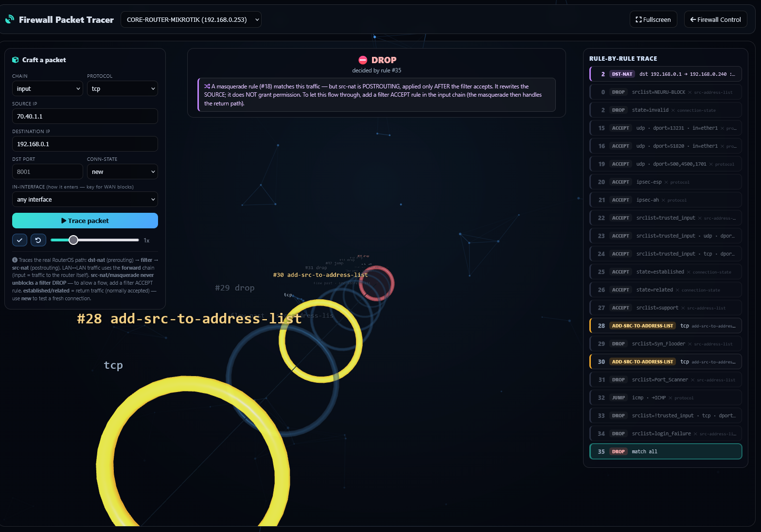
Task: Select rule 23 trusted_input udp row
Action: click(666, 236)
